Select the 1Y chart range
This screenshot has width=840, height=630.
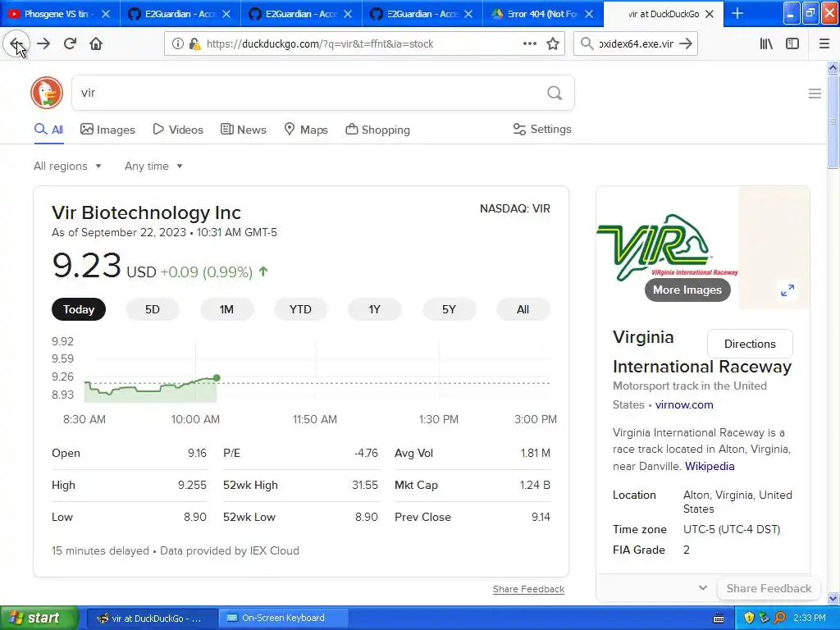coord(374,309)
